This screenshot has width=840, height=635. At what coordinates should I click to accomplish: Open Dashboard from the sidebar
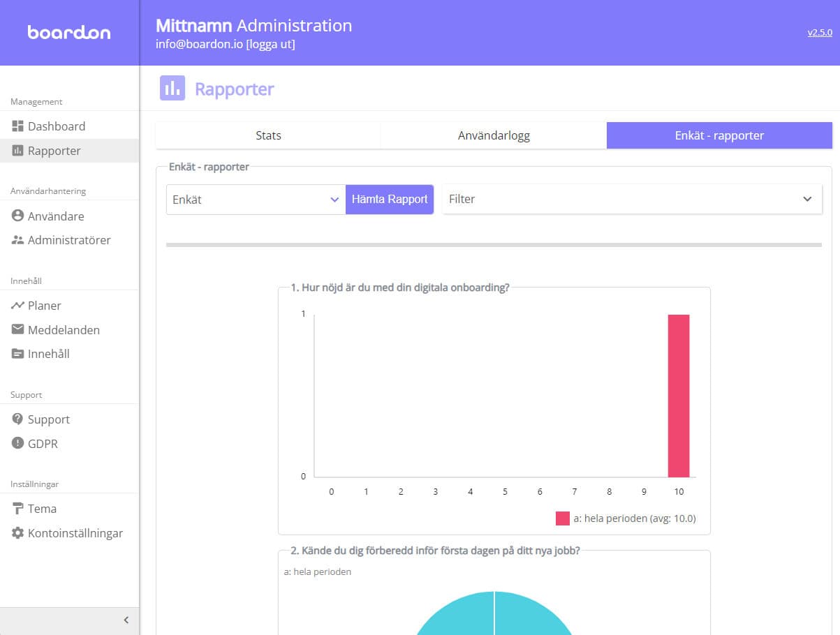pos(57,126)
